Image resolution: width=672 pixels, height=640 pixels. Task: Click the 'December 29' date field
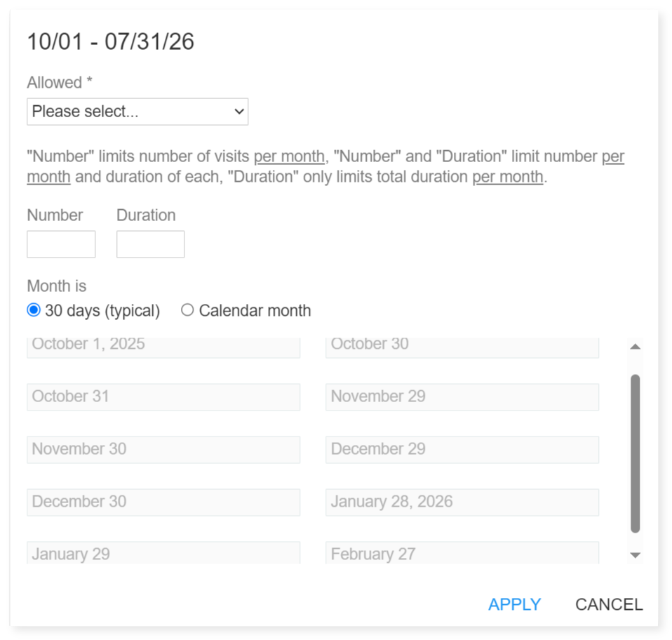click(462, 449)
